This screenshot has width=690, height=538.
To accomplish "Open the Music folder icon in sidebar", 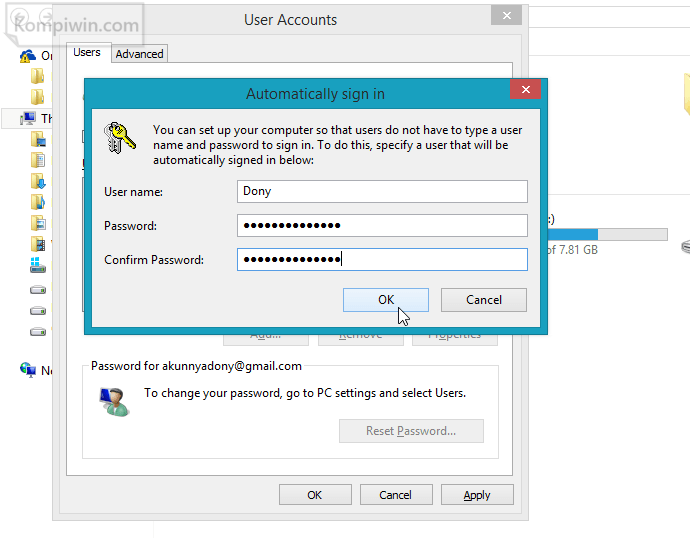I will coord(38,202).
